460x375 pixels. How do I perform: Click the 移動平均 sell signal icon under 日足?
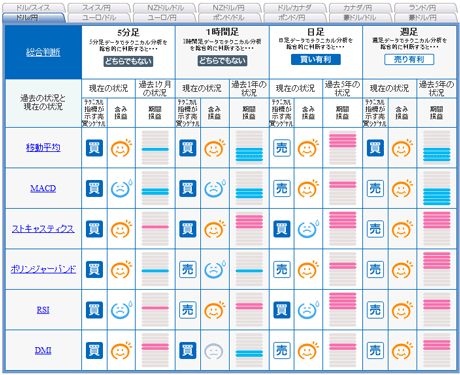pos(282,148)
